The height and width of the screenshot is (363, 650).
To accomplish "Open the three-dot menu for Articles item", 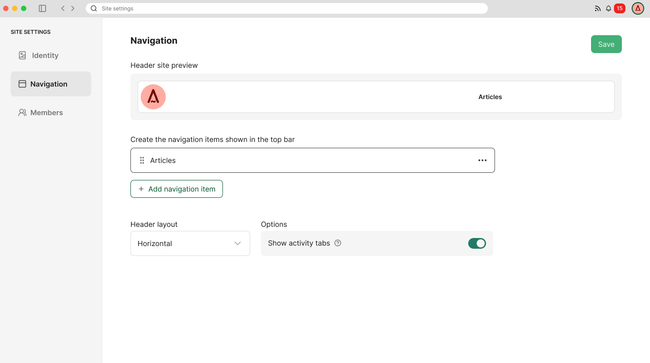I will pos(482,160).
